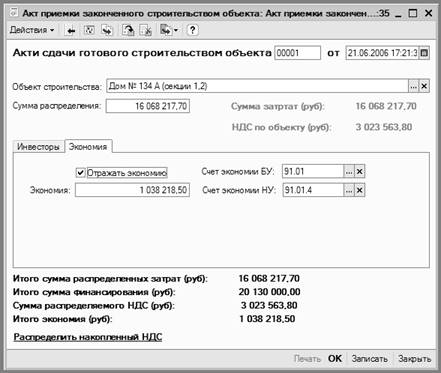Click the left-arrow toolbar icon

(71, 31)
